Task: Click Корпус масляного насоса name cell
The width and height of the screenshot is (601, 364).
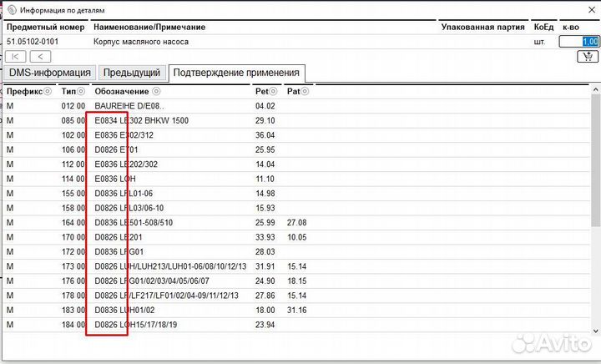Action: point(141,41)
